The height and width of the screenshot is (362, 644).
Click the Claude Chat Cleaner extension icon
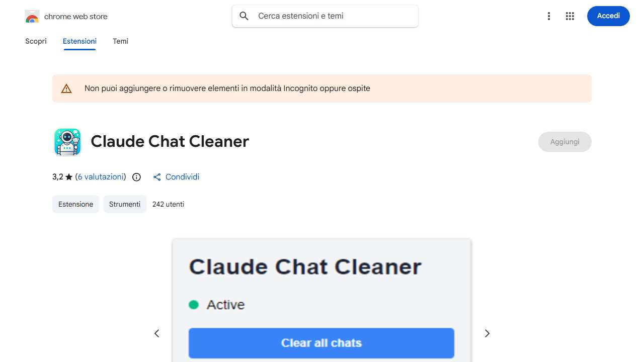[67, 142]
